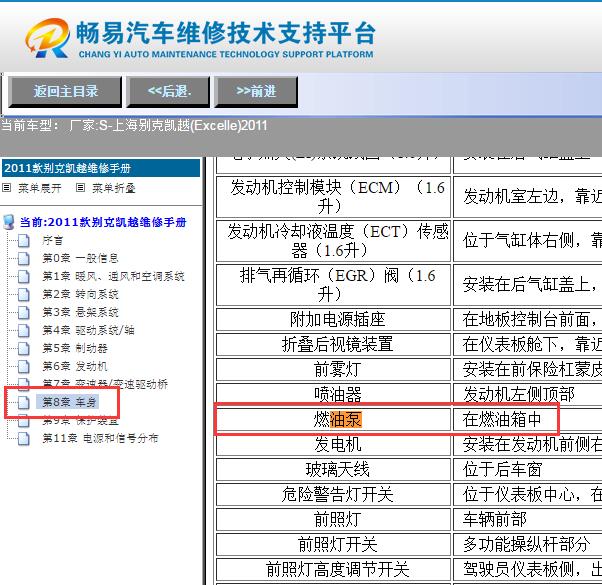
Task: Click the highlighted 燃油泵 cell
Action: [333, 419]
